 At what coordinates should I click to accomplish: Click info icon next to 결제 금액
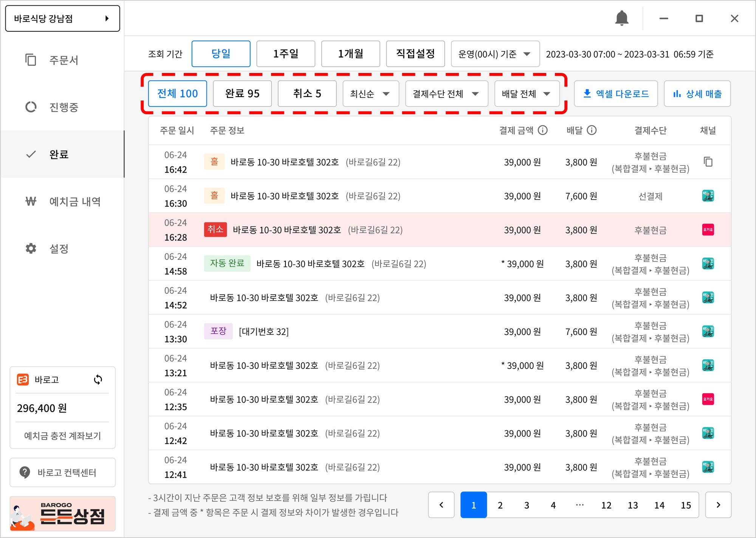(543, 130)
